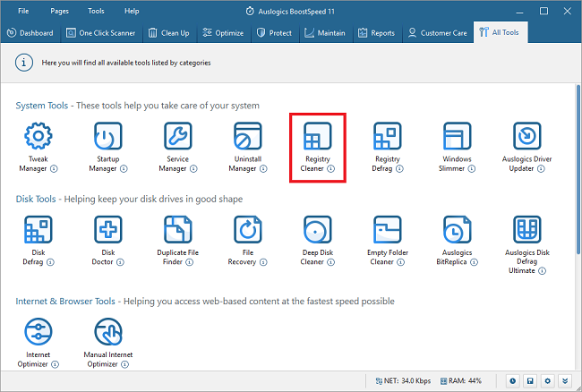Image resolution: width=582 pixels, height=392 pixels.
Task: Open Auslogics Driver Updater icon
Action: click(x=527, y=136)
